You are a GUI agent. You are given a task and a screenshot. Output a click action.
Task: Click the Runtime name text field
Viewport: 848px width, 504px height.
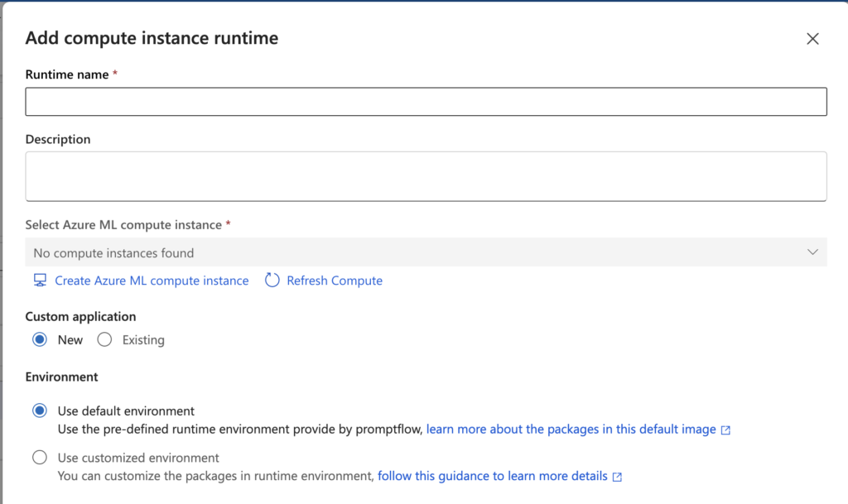coord(426,102)
